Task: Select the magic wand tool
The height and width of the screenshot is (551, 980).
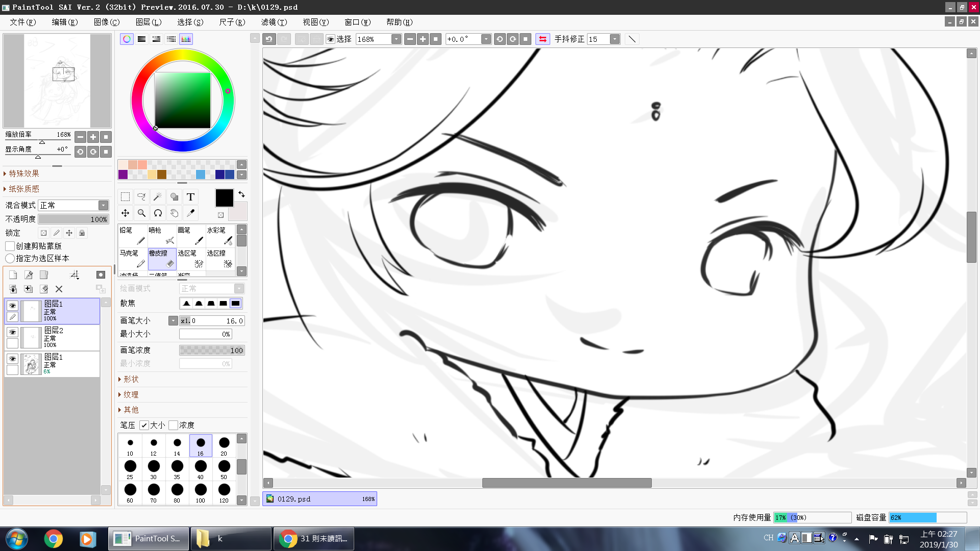Action: click(x=158, y=197)
